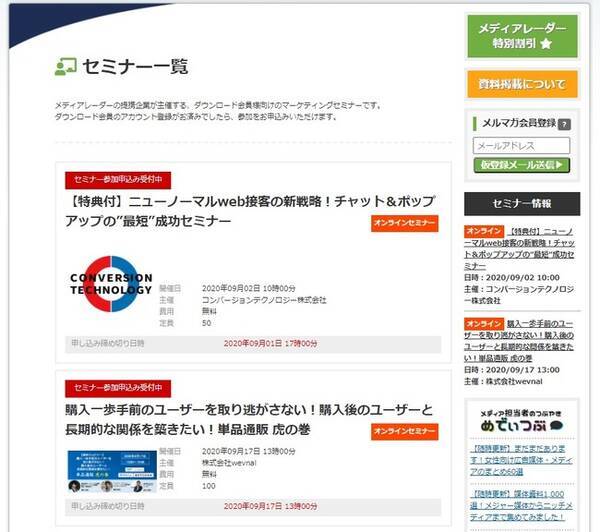Click first セミナー参加申込み受付中 red label
Viewport: 600px width, 532px height.
coord(118,180)
